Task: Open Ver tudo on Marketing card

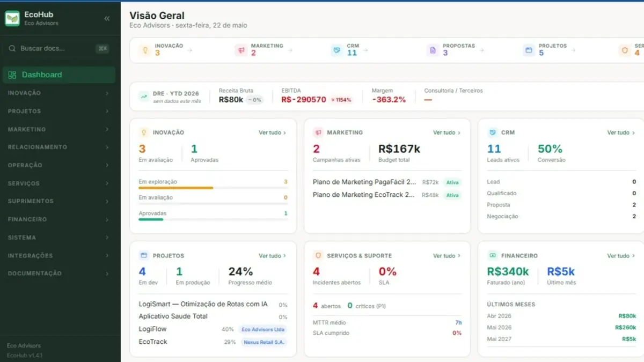Action: (447, 132)
